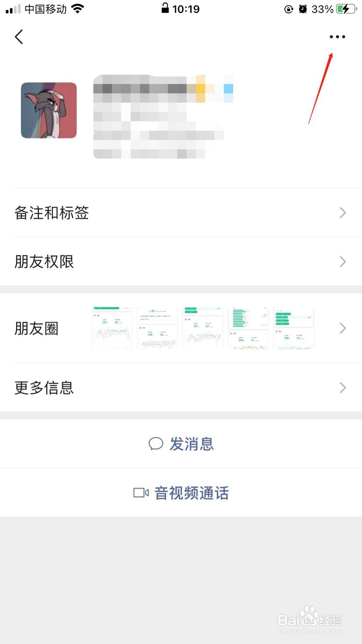Open the three-dot more options menu
This screenshot has width=362, height=644.
coord(337,37)
